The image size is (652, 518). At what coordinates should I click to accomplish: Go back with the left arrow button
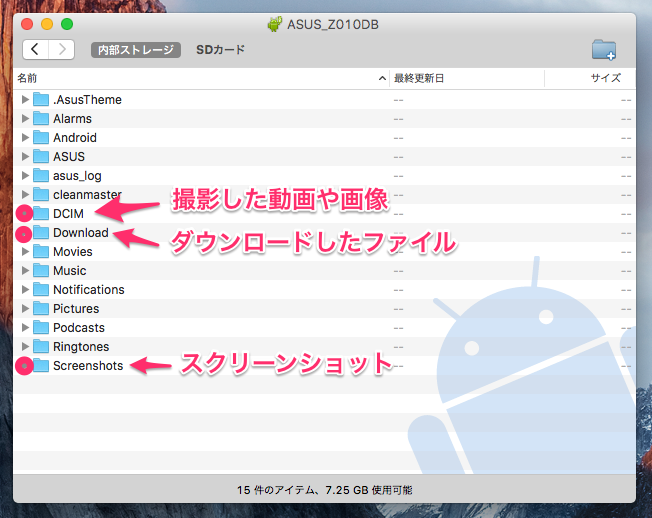coord(35,49)
